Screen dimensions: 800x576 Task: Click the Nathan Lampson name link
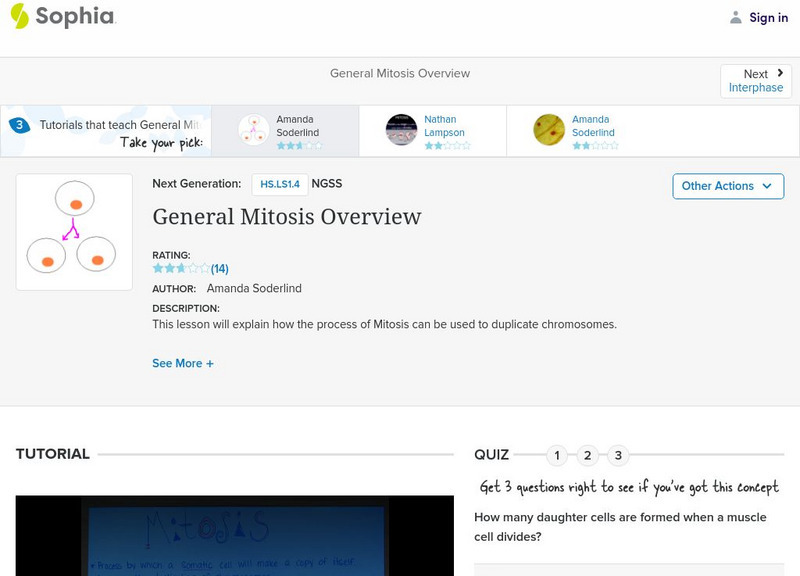click(444, 126)
